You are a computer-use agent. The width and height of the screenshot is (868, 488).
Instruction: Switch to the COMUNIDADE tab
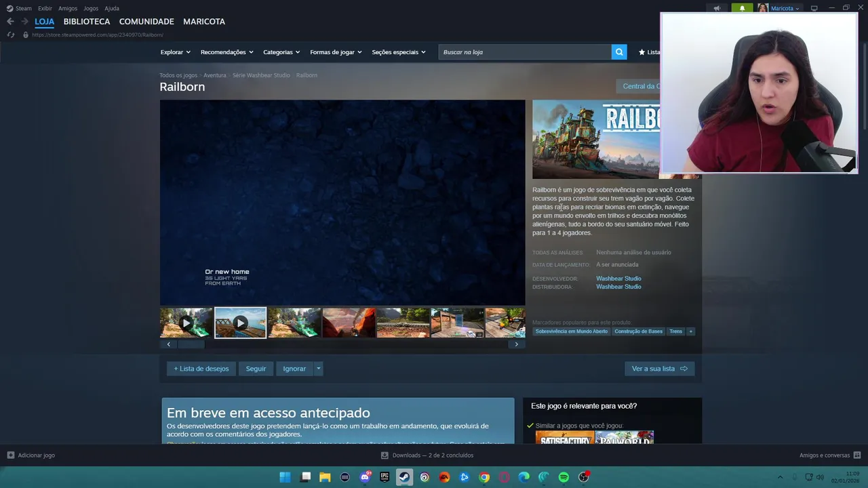(146, 22)
